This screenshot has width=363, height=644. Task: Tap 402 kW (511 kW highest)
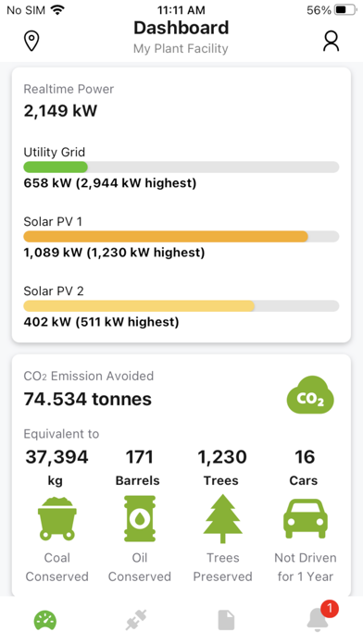point(101,322)
